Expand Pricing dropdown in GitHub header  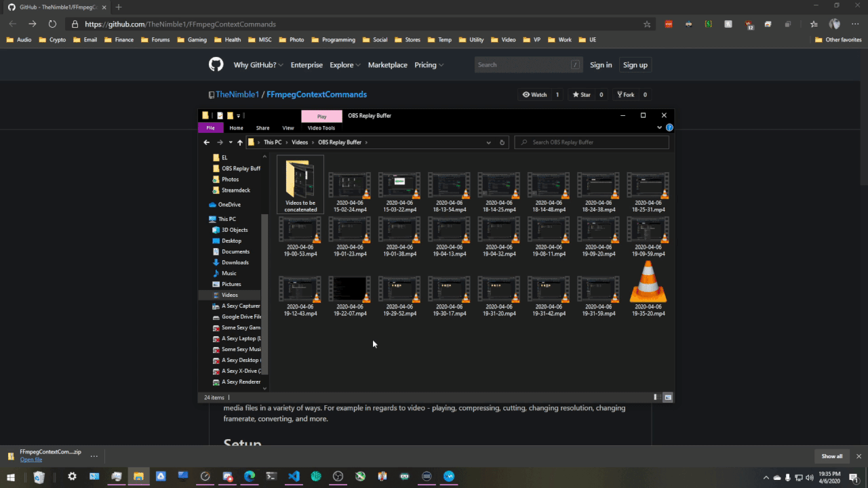tap(429, 65)
